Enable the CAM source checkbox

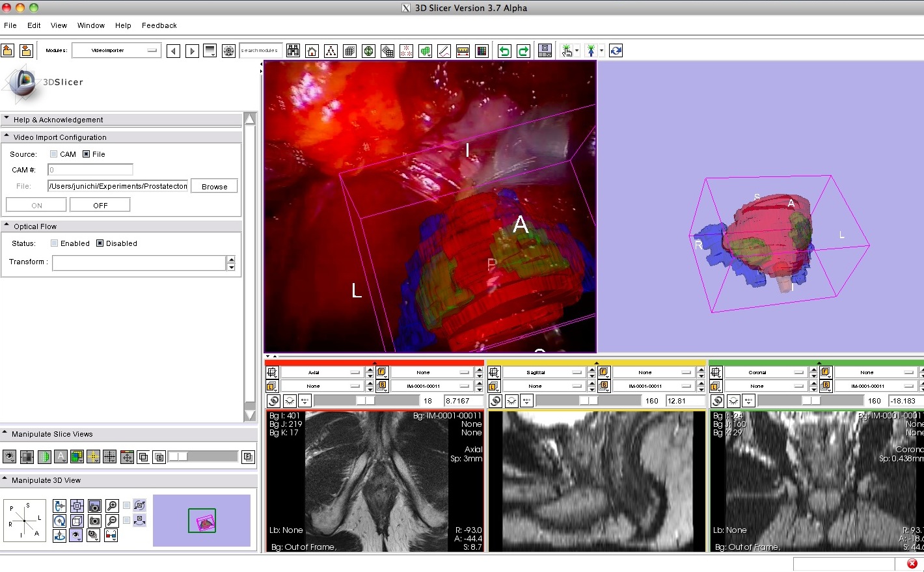pyautogui.click(x=54, y=154)
